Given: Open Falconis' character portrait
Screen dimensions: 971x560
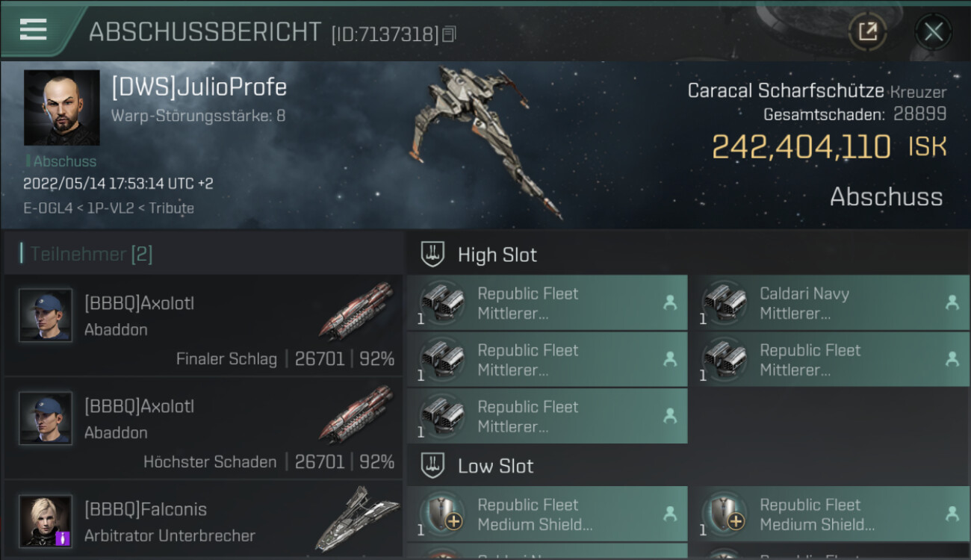Looking at the screenshot, I should [x=46, y=520].
